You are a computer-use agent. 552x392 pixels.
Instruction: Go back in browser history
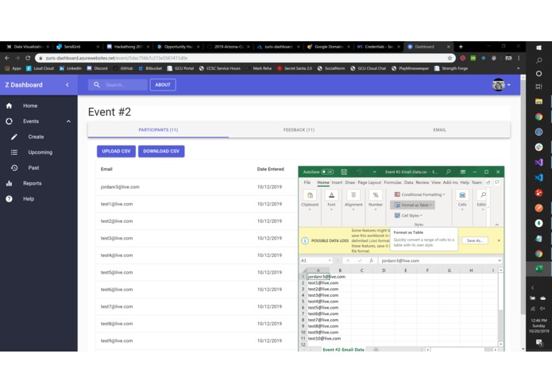point(7,58)
